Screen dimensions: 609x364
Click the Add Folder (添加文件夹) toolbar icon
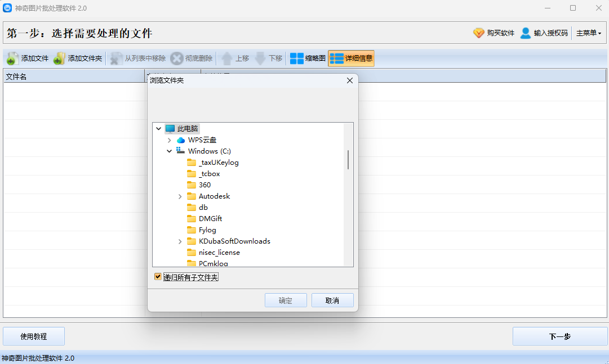point(59,59)
